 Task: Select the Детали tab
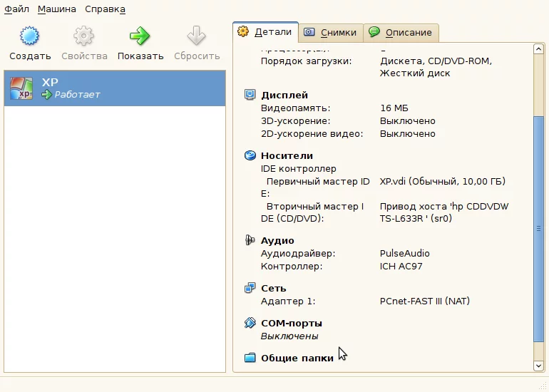pos(265,31)
